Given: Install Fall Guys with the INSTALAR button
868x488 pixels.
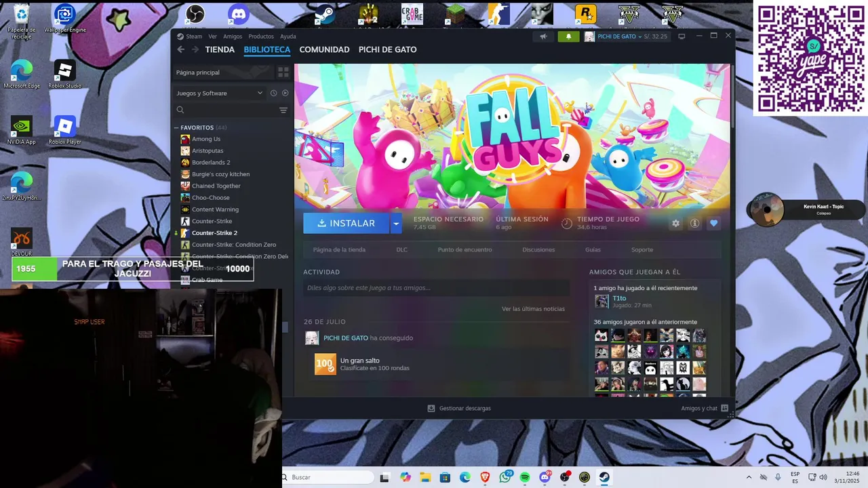Looking at the screenshot, I should coord(346,223).
